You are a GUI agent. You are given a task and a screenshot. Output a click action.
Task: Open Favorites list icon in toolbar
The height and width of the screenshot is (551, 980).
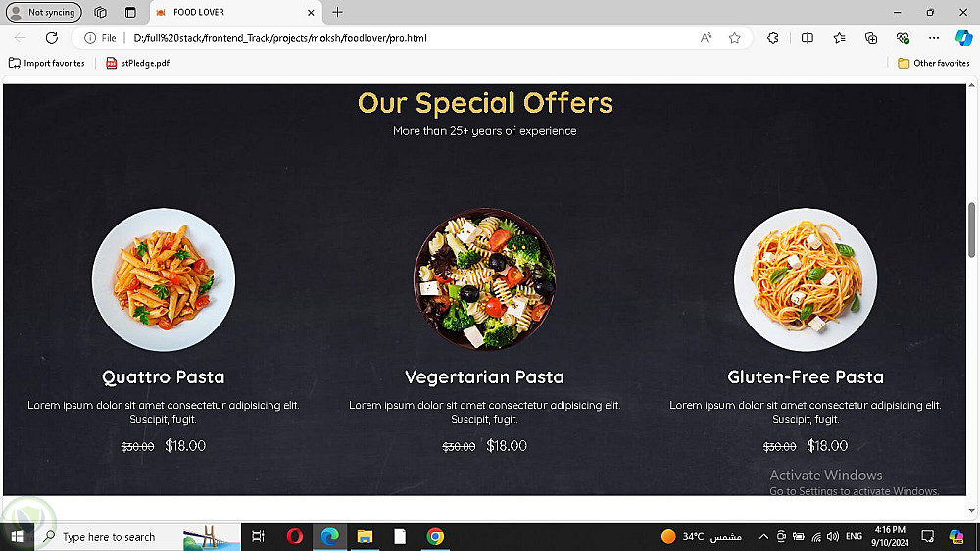tap(840, 38)
